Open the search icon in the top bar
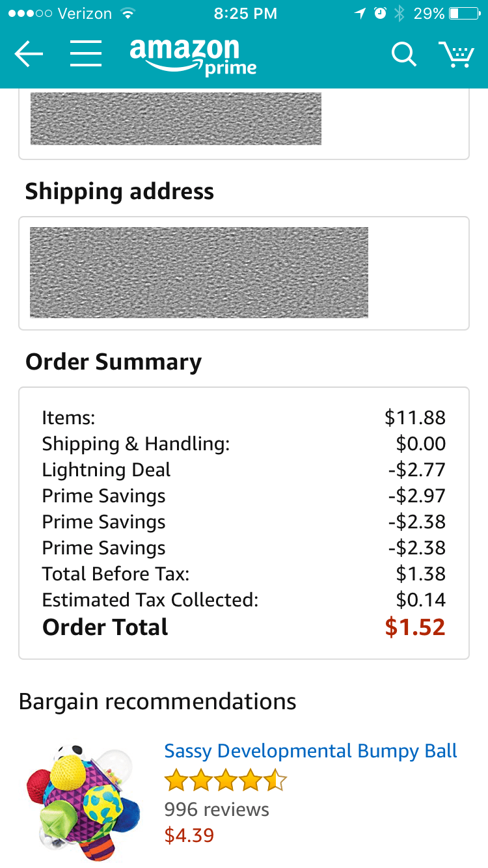Viewport: 488px width, 868px height. tap(403, 55)
